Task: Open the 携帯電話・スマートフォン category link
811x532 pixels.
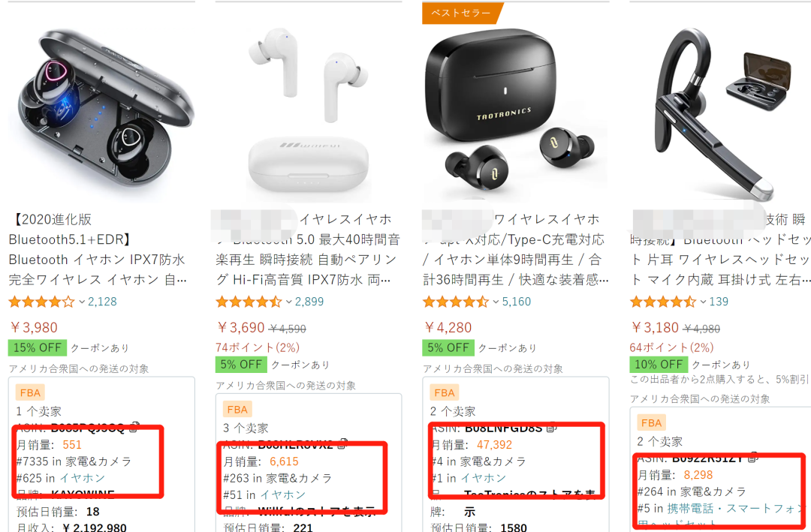Action: [x=737, y=509]
